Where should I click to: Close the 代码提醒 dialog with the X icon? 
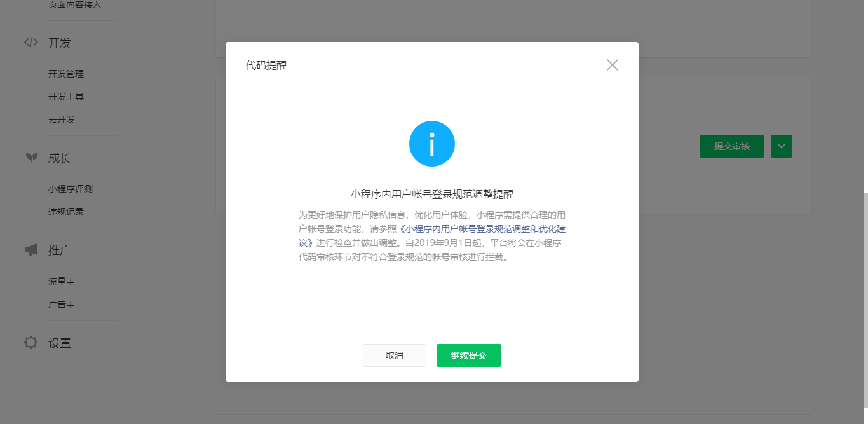click(613, 65)
